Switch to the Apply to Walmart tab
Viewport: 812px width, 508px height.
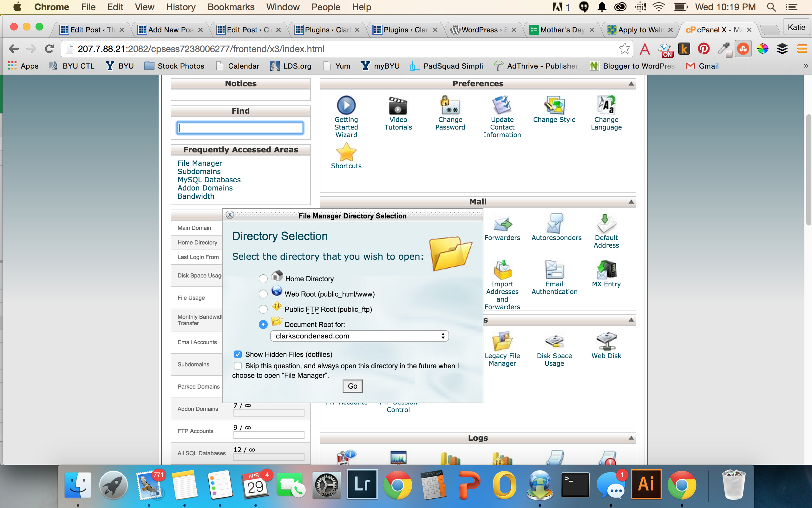pyautogui.click(x=640, y=30)
